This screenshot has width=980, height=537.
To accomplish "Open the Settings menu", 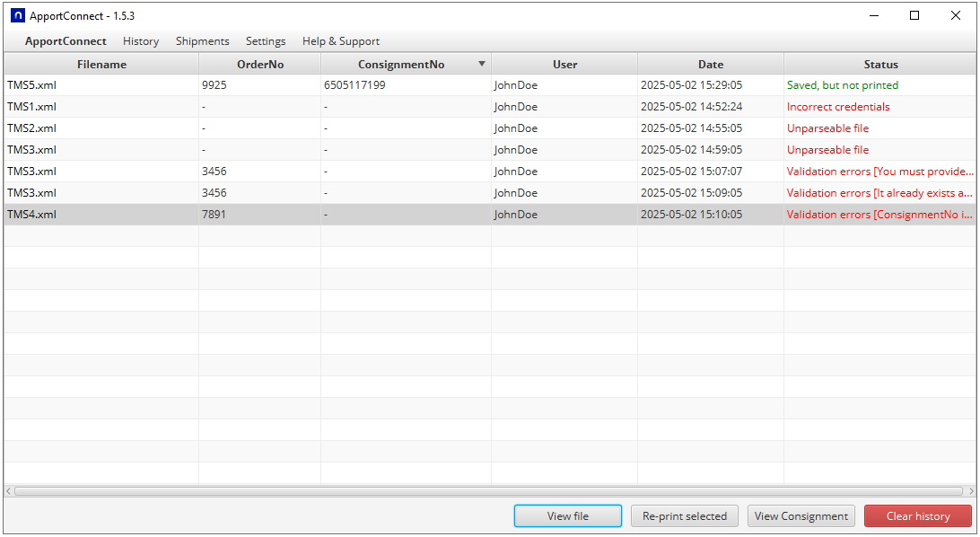I will click(266, 41).
